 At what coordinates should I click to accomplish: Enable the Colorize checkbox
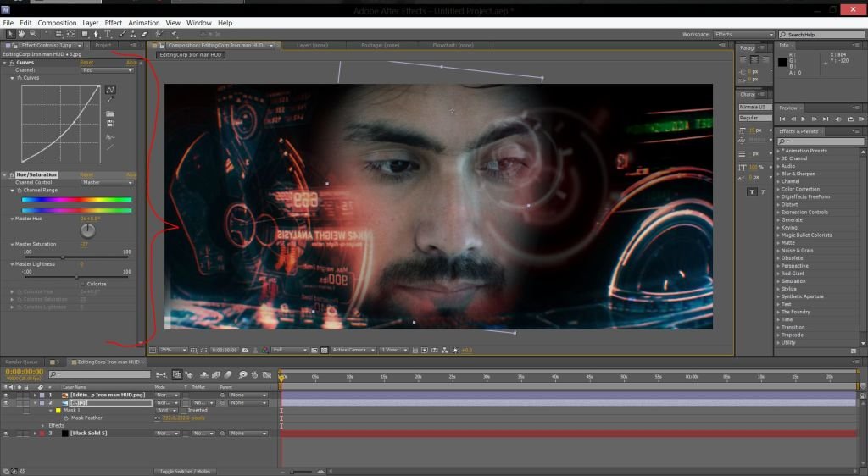point(82,285)
